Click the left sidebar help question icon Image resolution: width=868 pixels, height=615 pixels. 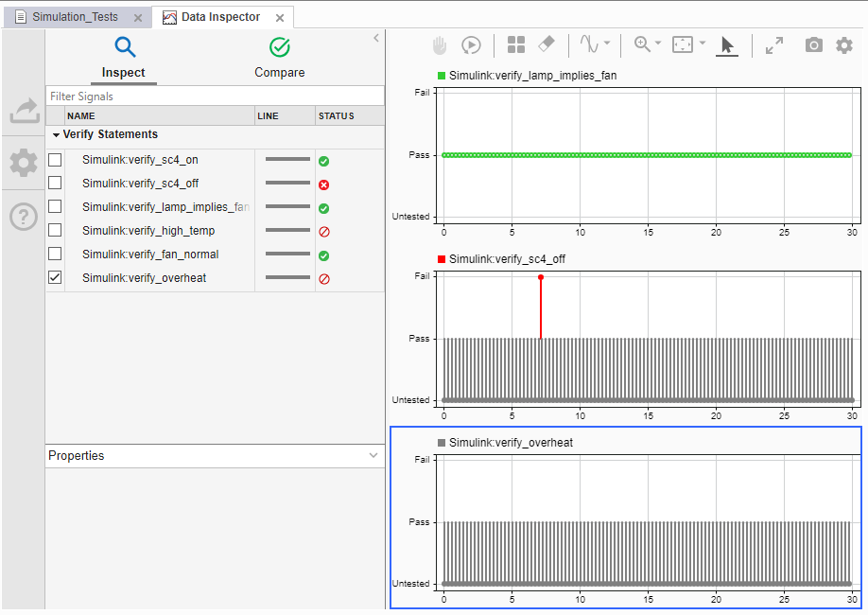(x=23, y=217)
